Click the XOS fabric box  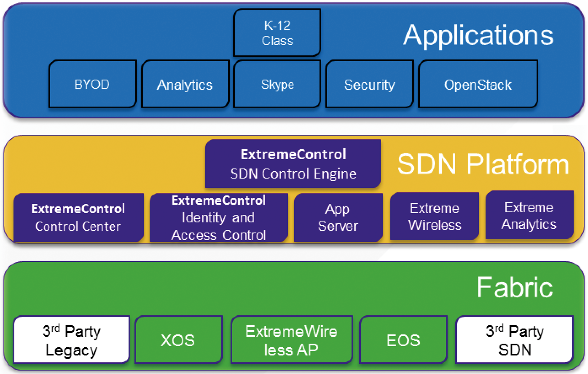click(x=178, y=339)
